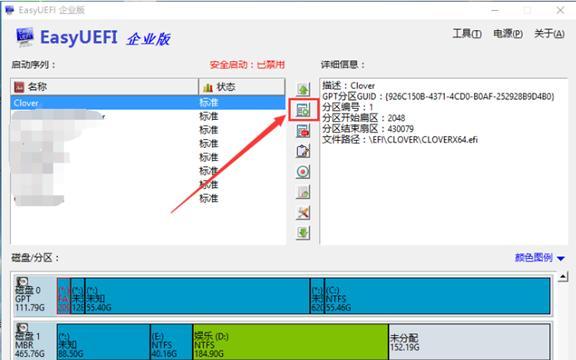The image size is (576, 360).
Task: Click the delete boot entry icon
Action: click(303, 130)
